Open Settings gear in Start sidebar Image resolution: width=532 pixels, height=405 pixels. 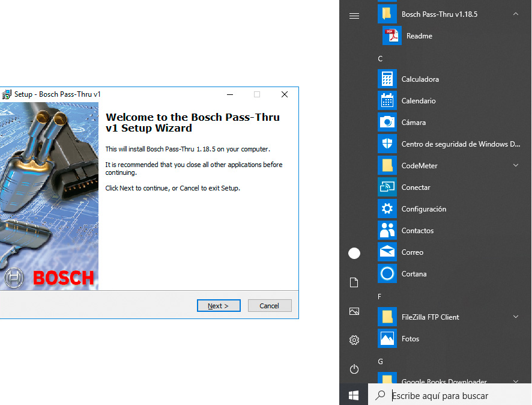[354, 340]
